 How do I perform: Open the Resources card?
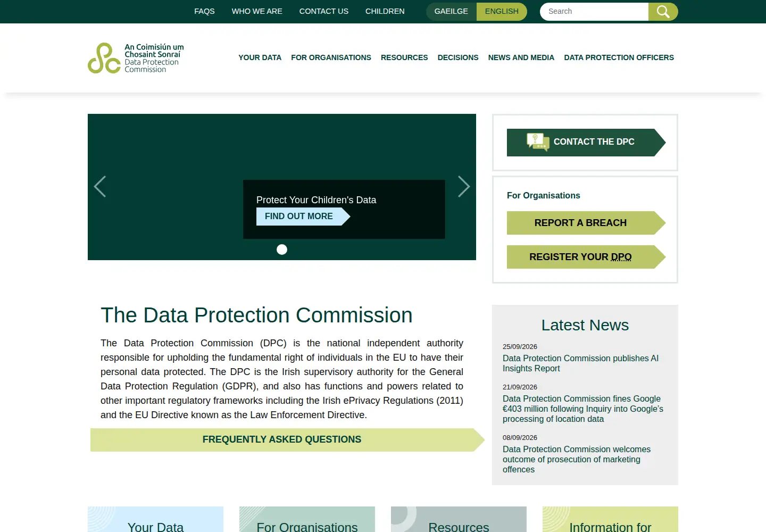[459, 520]
